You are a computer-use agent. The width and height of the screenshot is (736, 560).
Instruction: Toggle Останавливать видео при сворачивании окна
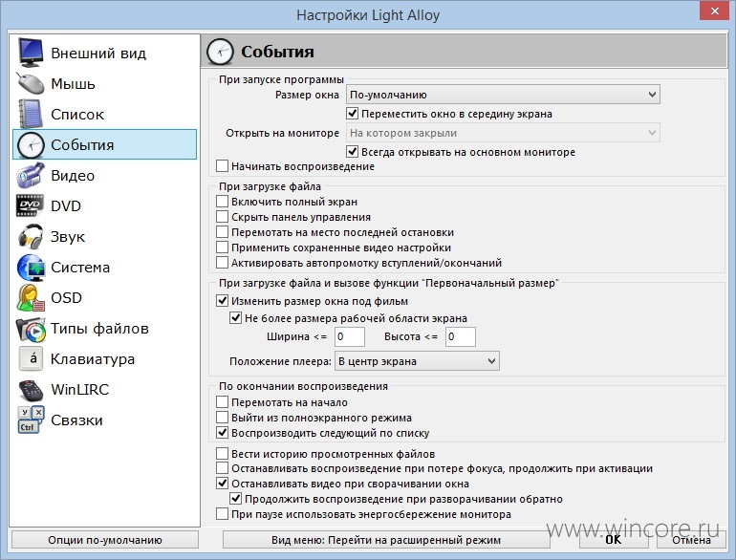[222, 483]
